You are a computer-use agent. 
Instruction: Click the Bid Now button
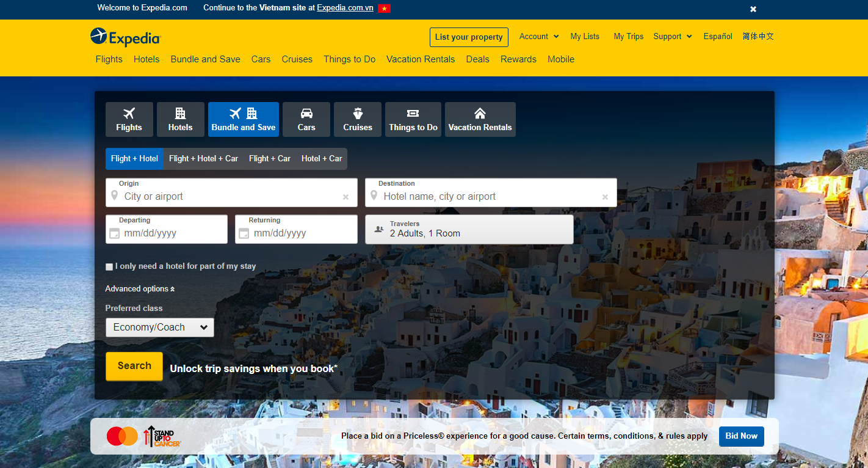coord(742,436)
